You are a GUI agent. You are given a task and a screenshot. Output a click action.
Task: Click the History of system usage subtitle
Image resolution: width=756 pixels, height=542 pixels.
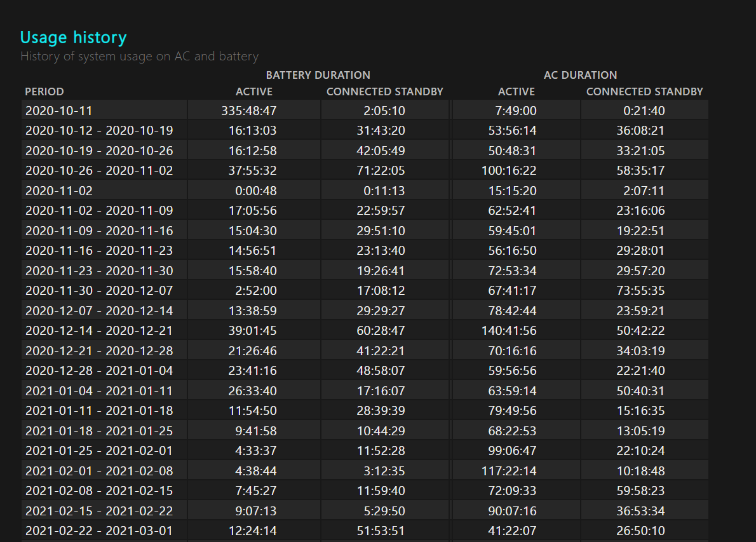click(x=140, y=57)
